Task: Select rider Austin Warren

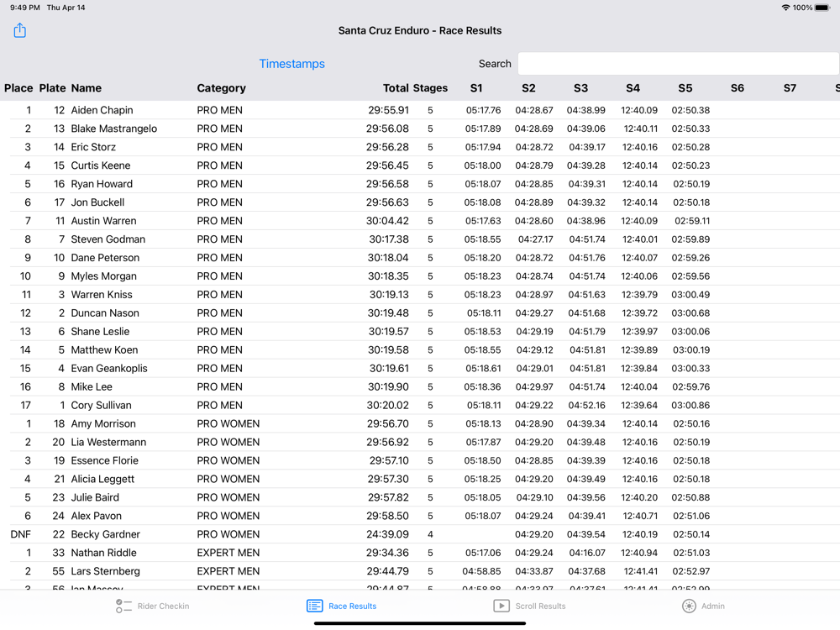Action: [103, 221]
